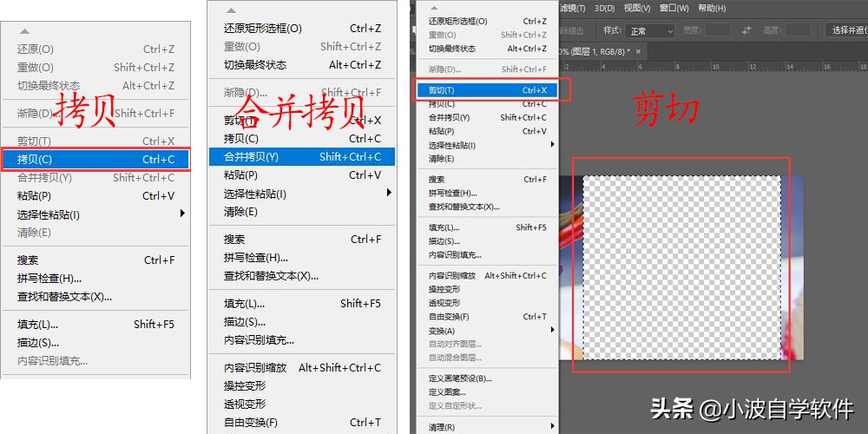Open 3D(D) menu in menu bar
This screenshot has width=868, height=434.
pos(604,8)
